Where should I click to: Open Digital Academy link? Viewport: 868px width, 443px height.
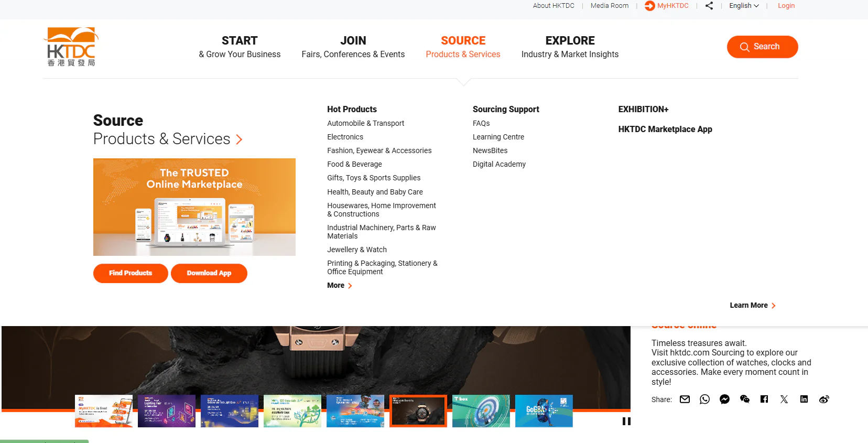(499, 164)
